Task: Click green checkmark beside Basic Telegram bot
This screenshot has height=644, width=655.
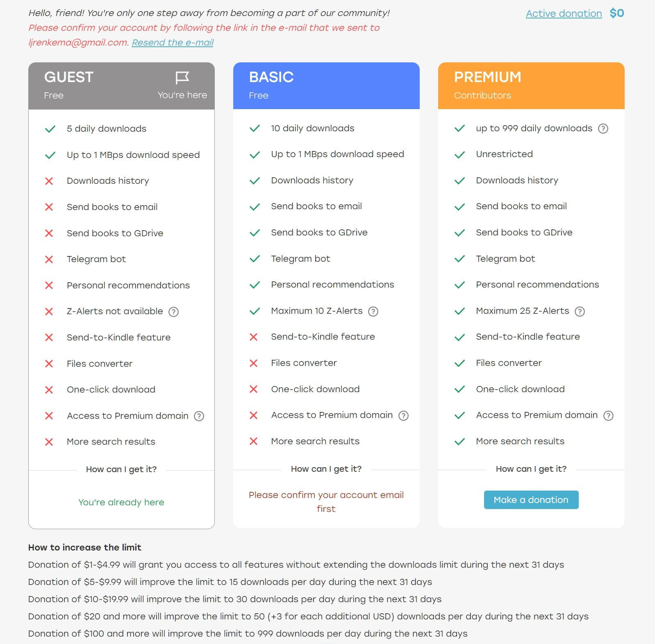Action: [255, 259]
